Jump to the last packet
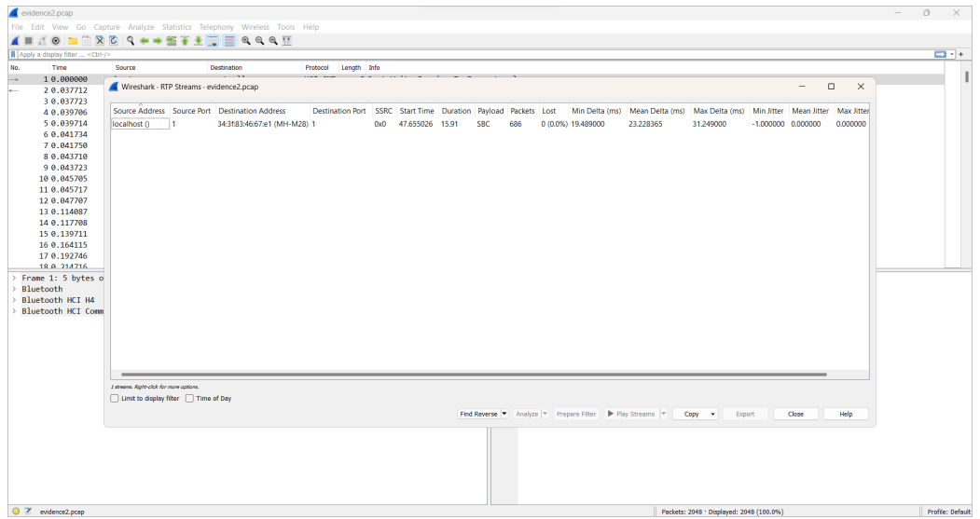This screenshot has height=519, width=980. [198, 41]
